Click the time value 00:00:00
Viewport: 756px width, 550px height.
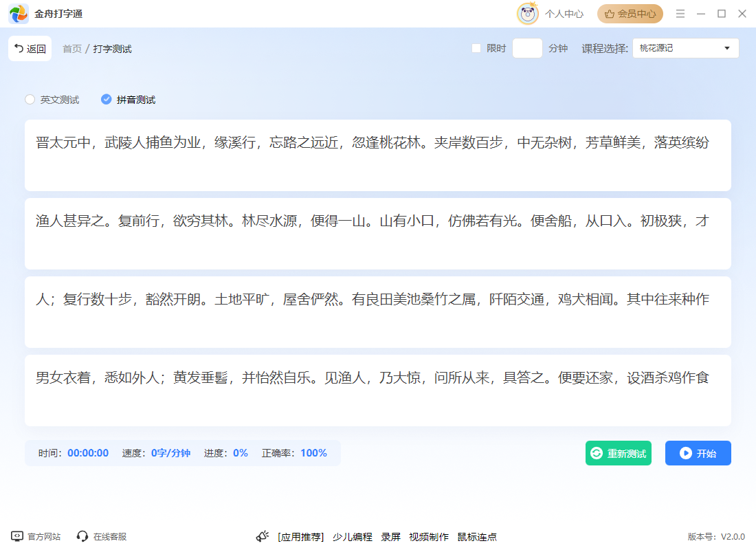click(x=88, y=453)
